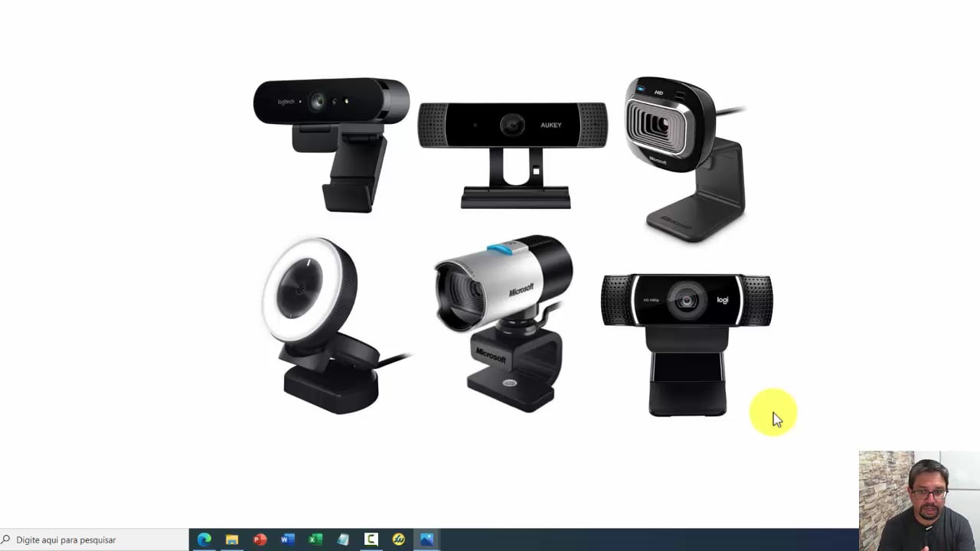Click the Windows search magnifier icon

[5, 540]
